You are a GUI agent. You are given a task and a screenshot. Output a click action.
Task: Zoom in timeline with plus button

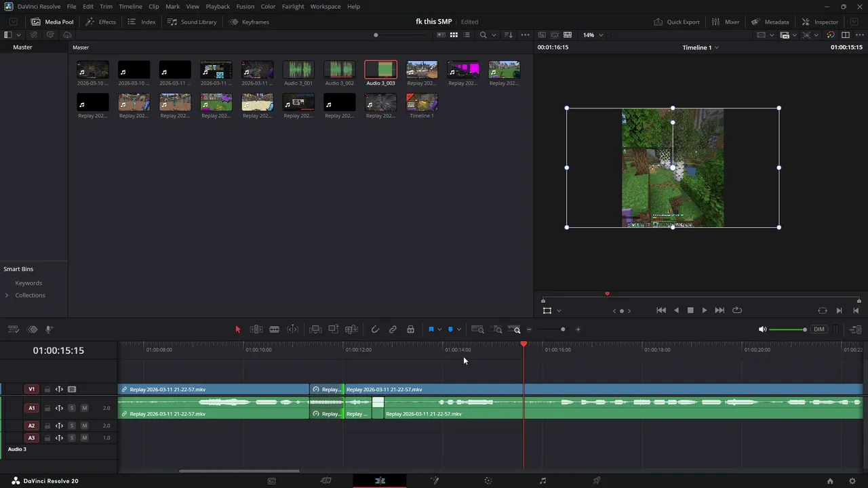578,329
